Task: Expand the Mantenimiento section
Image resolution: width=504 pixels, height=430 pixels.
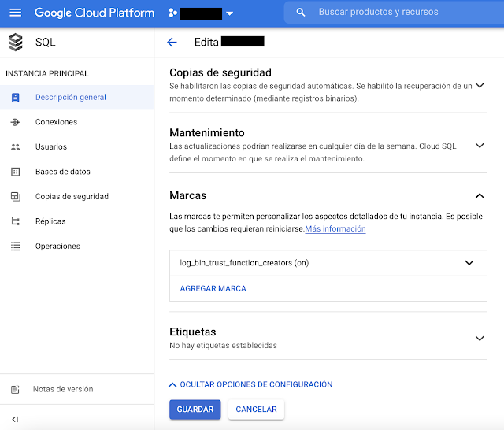Action: coord(480,146)
